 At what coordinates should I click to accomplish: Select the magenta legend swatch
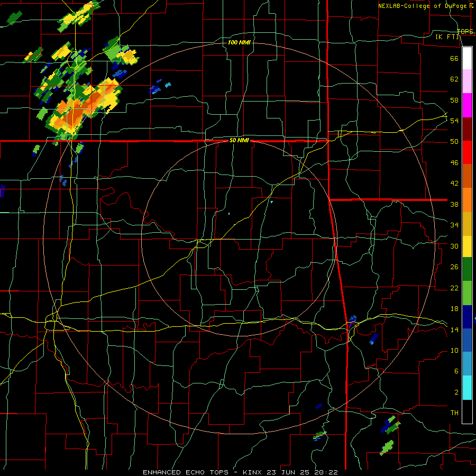pos(467,105)
